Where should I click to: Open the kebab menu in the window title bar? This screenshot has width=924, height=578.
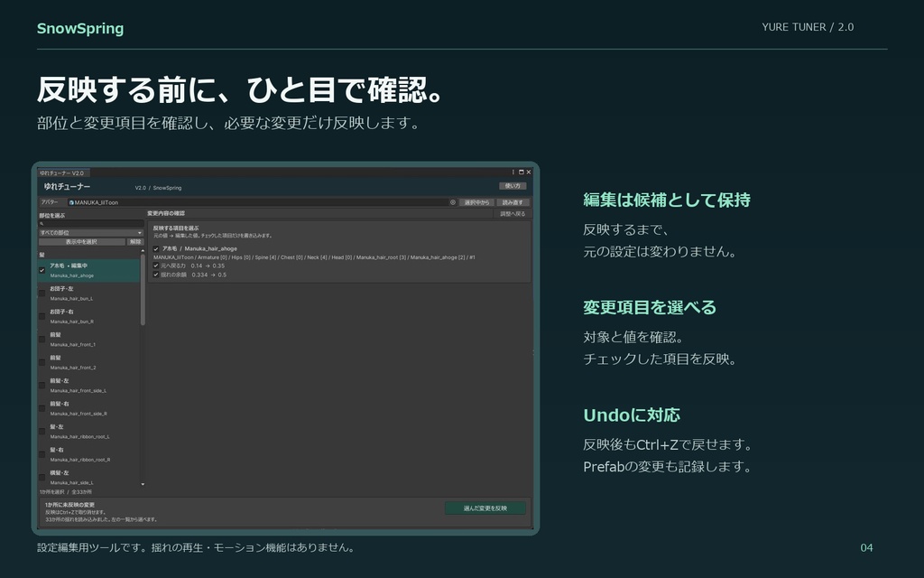click(x=513, y=172)
